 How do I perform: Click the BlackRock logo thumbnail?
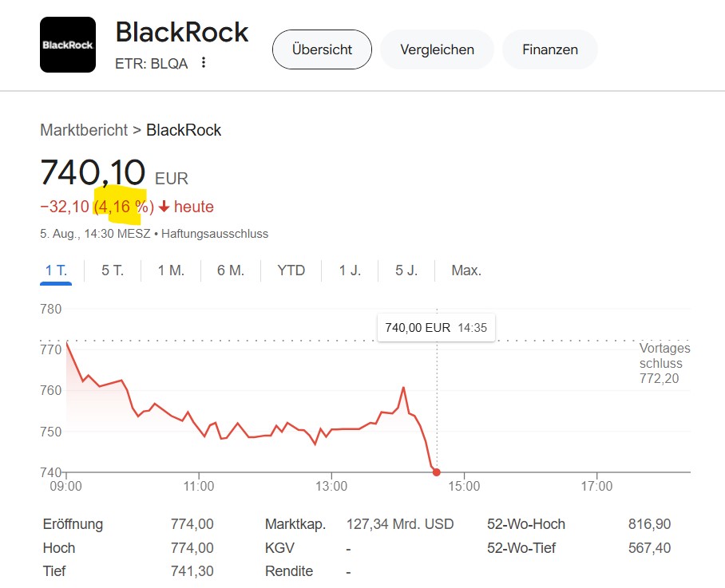point(68,45)
